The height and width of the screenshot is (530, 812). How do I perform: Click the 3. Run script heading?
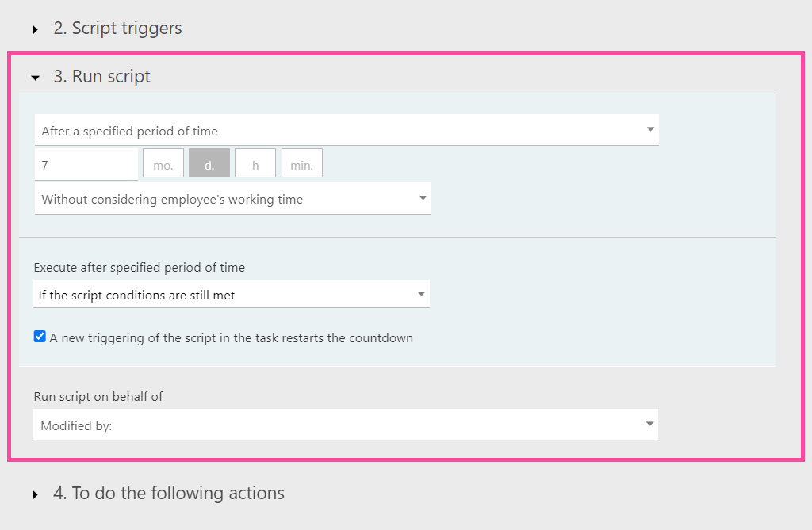[x=102, y=77]
